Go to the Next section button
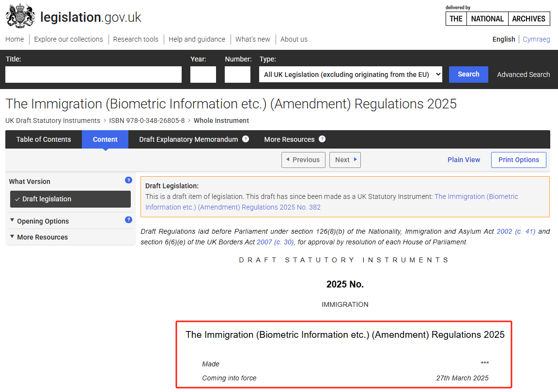 pos(345,160)
